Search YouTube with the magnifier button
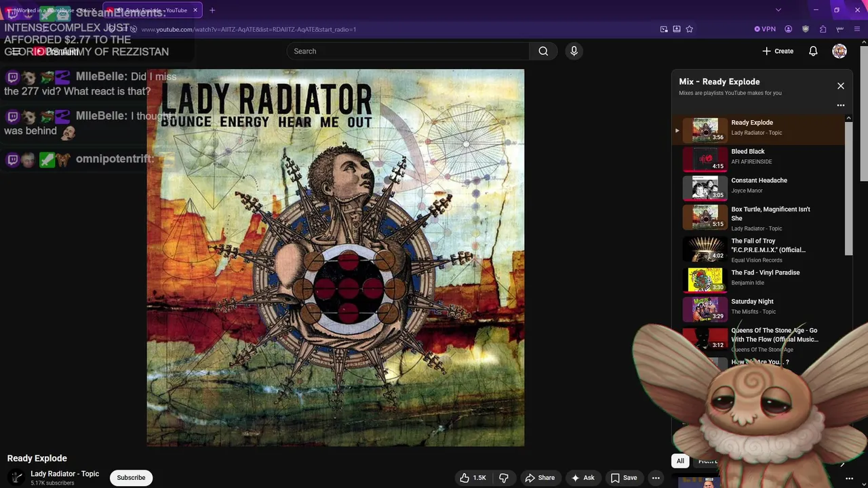 point(543,51)
